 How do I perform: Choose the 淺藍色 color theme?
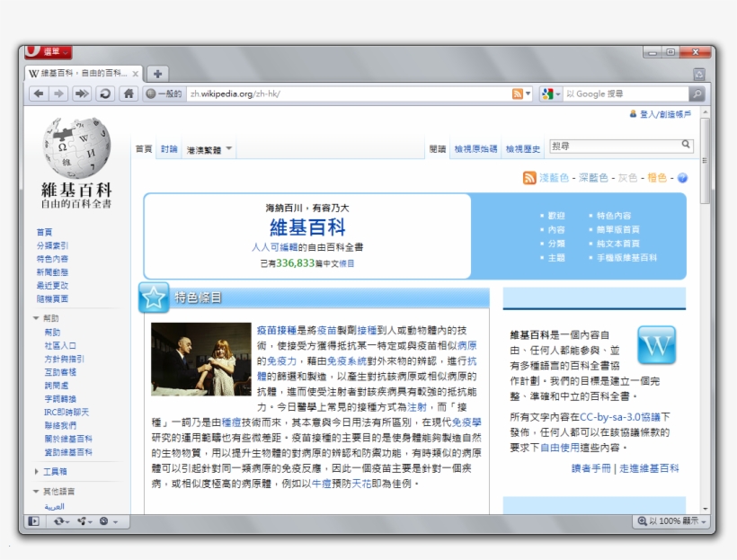555,178
